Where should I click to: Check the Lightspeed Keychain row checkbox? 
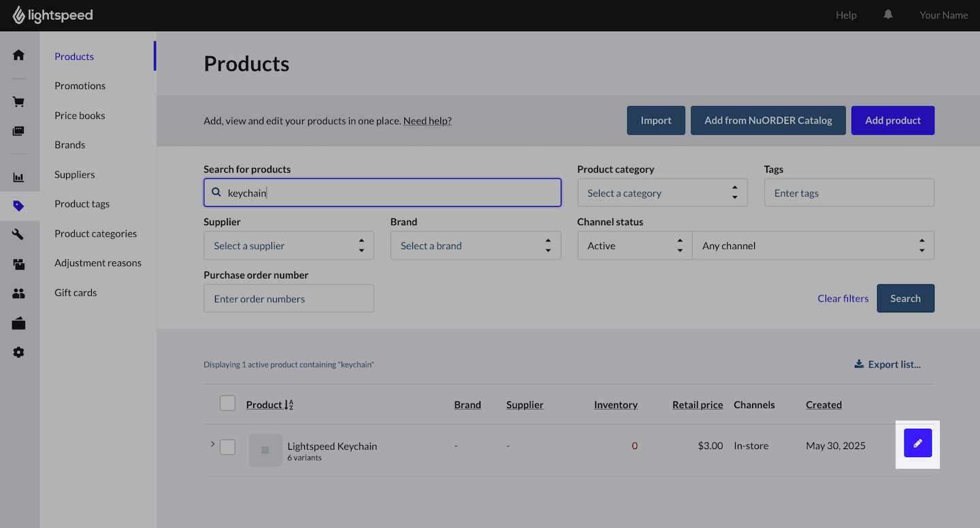tap(227, 447)
